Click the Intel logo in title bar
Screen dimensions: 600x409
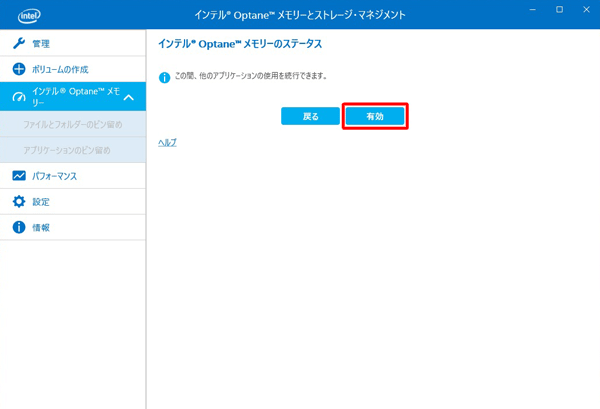[x=29, y=15]
